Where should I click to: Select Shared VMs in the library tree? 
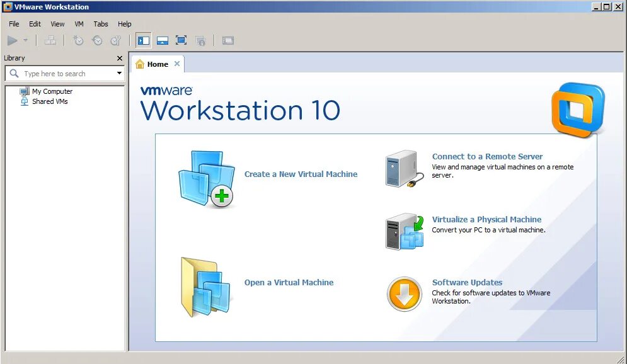(x=50, y=101)
